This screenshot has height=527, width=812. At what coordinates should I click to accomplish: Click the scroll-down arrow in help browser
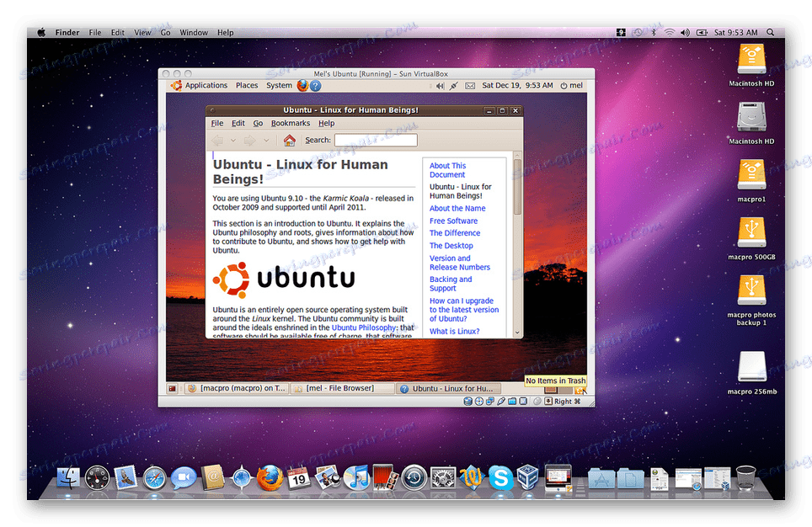[517, 333]
